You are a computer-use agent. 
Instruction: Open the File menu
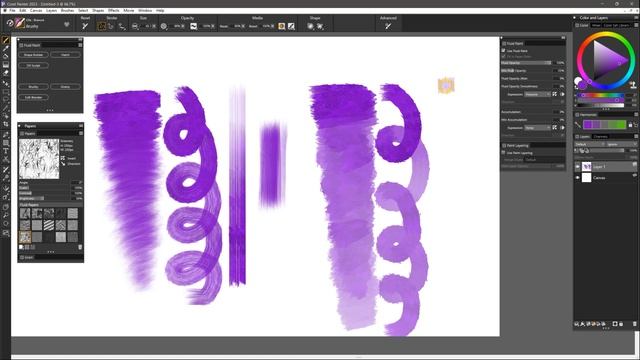point(12,10)
